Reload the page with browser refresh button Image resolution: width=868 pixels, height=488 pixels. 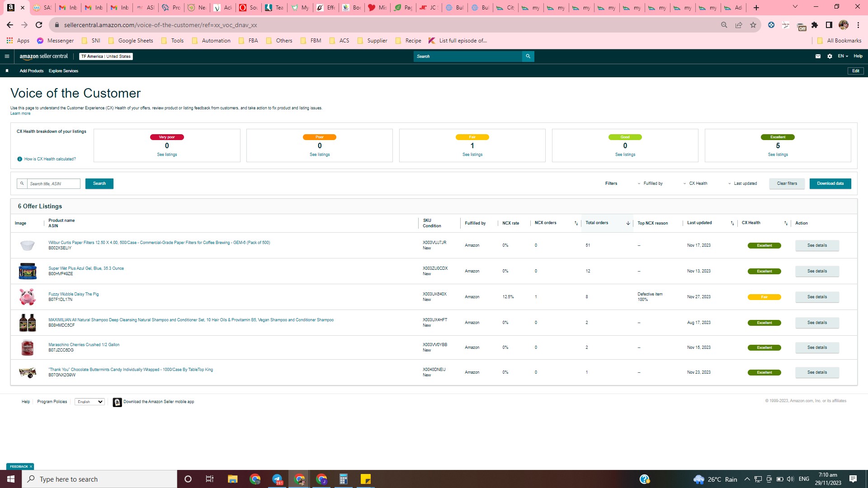pyautogui.click(x=39, y=25)
